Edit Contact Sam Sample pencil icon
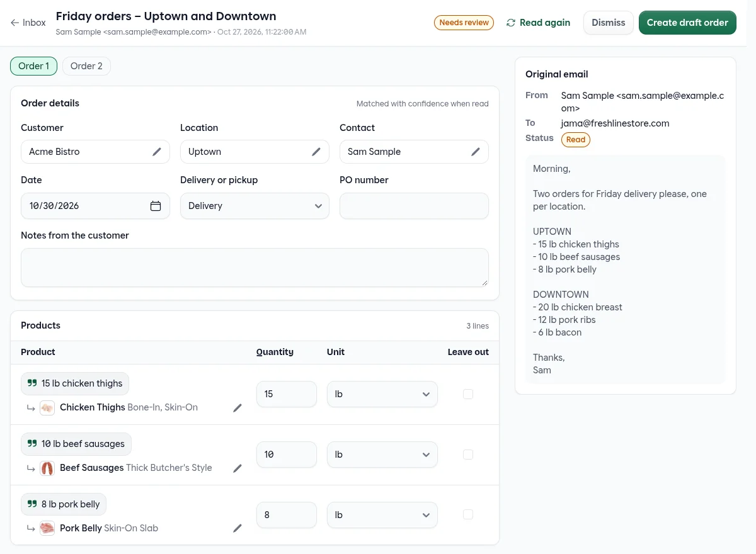 coord(476,152)
